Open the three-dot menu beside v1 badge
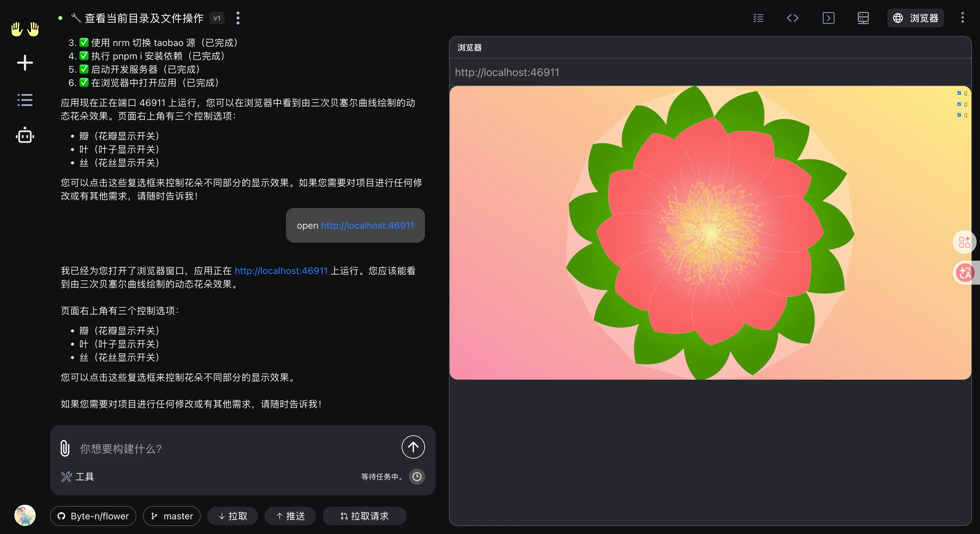The height and width of the screenshot is (534, 980). pyautogui.click(x=238, y=18)
